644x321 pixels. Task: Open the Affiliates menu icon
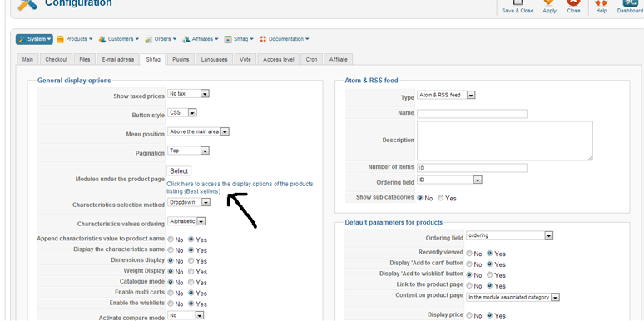pos(186,39)
